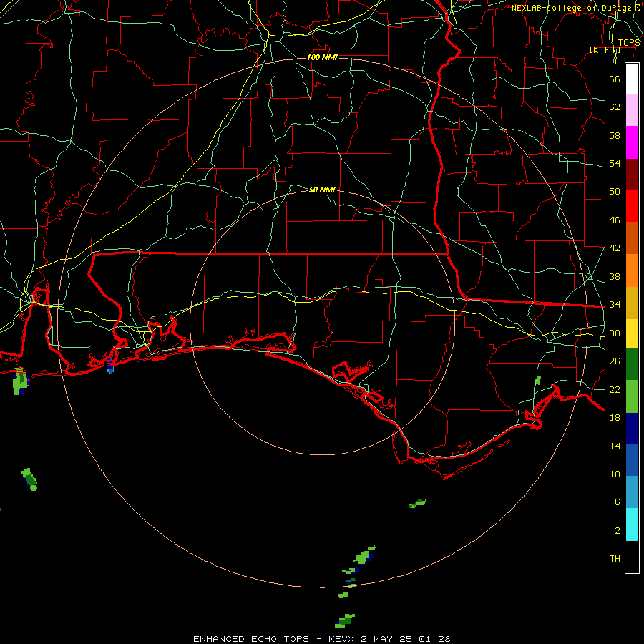Click the light green 26 kft swatch
The image size is (644, 644).
coord(632,396)
